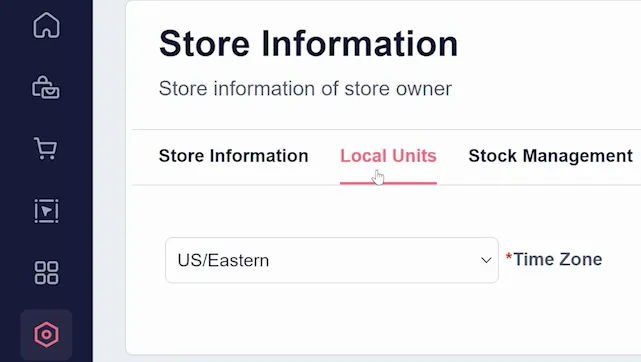
Task: Click the pink underline beneath Local Units
Action: coord(388,183)
